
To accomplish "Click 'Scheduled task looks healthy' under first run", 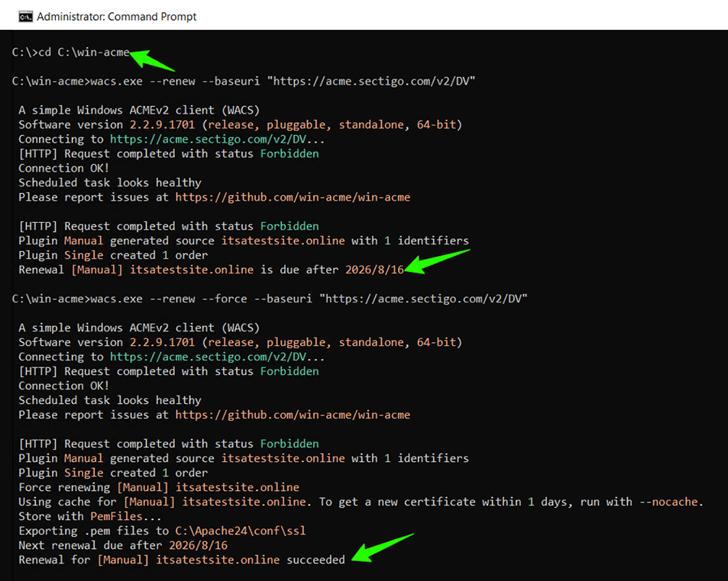I will (x=110, y=183).
